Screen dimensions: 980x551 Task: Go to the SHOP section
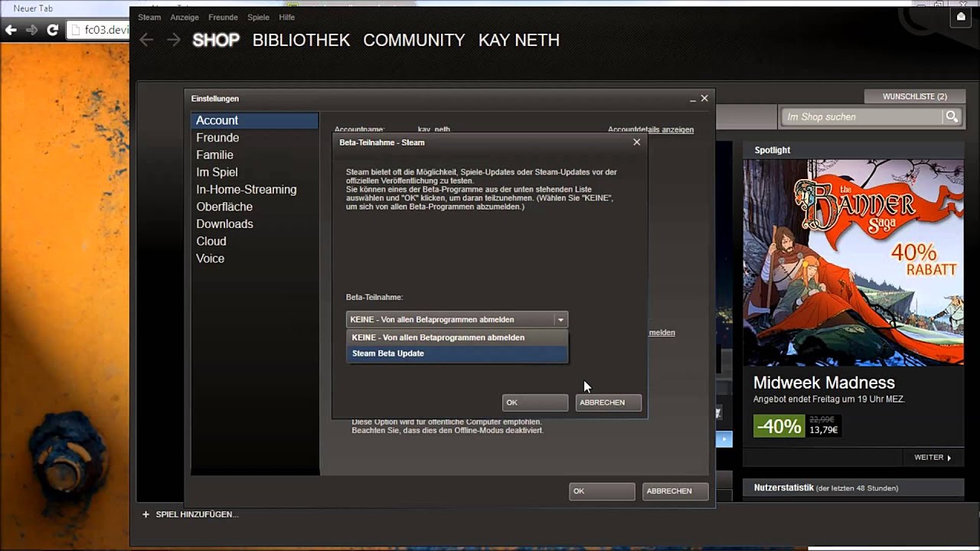coord(216,40)
